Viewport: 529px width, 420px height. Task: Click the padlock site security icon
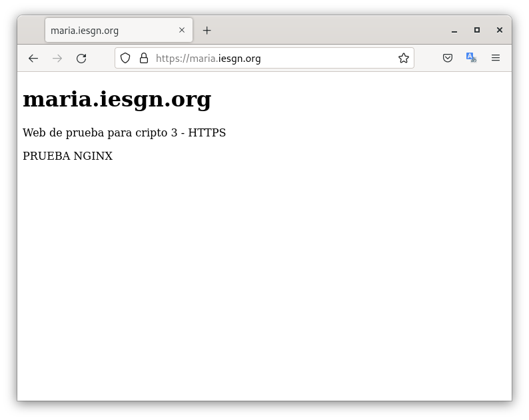pos(143,59)
